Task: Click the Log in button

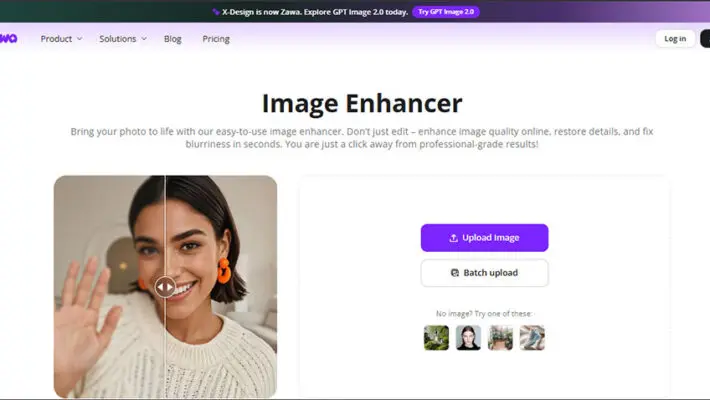Action: coord(675,39)
